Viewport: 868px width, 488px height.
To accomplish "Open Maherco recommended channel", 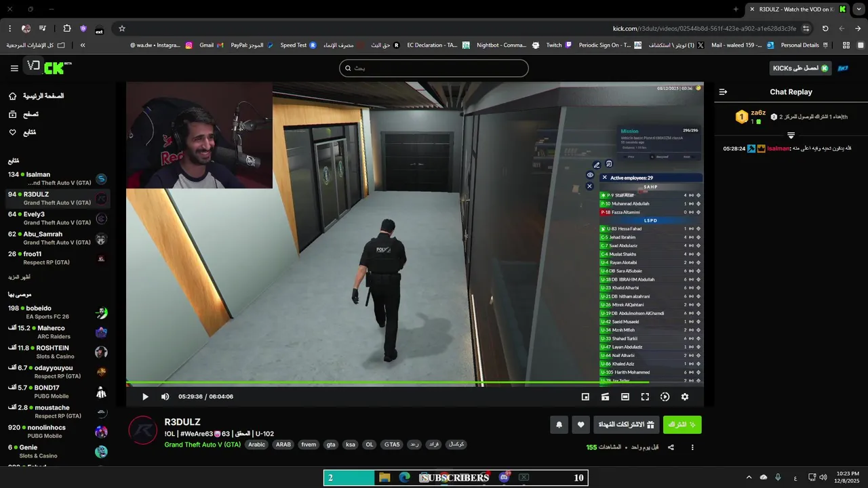I will 58,332.
